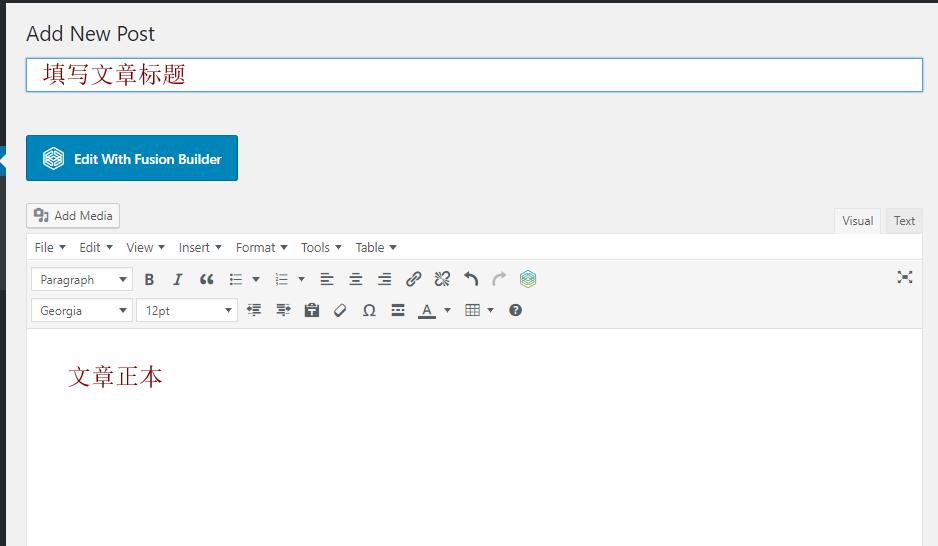Open the Table menu

(x=376, y=248)
